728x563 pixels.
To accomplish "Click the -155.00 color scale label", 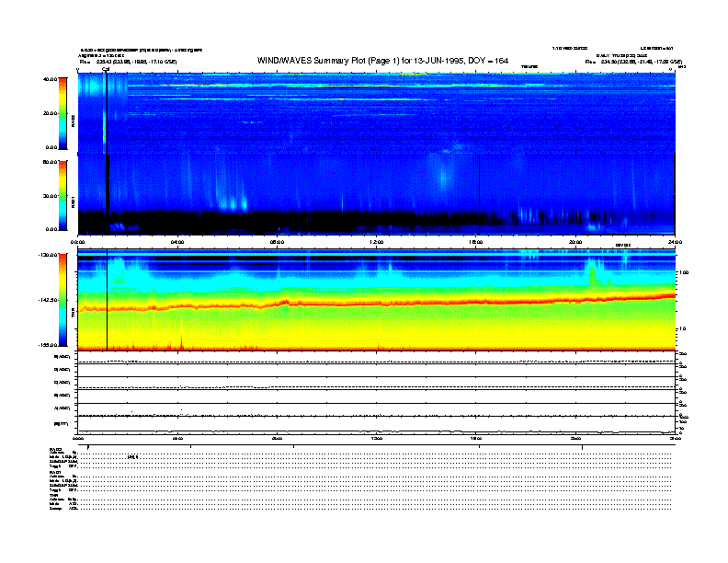I will (48, 344).
